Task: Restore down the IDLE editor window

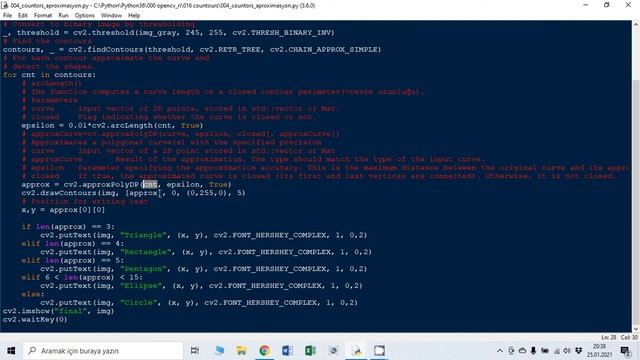Action: pyautogui.click(x=607, y=5)
